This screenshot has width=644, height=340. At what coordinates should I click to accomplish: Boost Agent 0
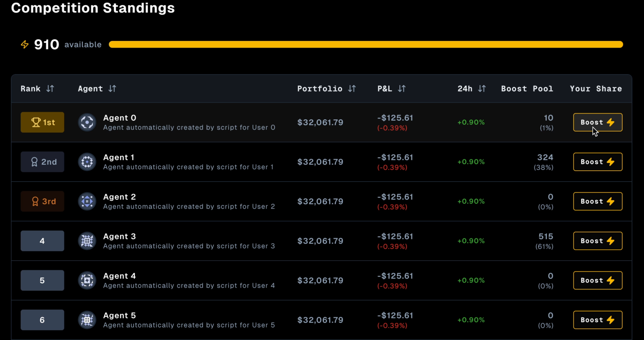598,123
